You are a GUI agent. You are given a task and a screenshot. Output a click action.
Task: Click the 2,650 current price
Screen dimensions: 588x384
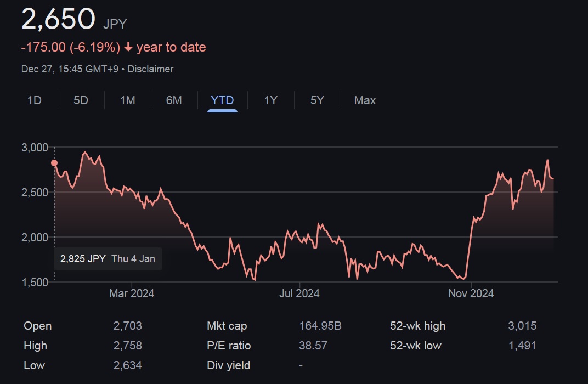58,19
